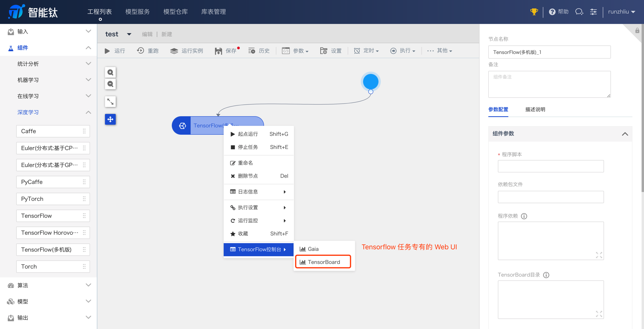Image resolution: width=644 pixels, height=329 pixels.
Task: Open the 参数 dropdown in toolbar
Action: tap(295, 51)
